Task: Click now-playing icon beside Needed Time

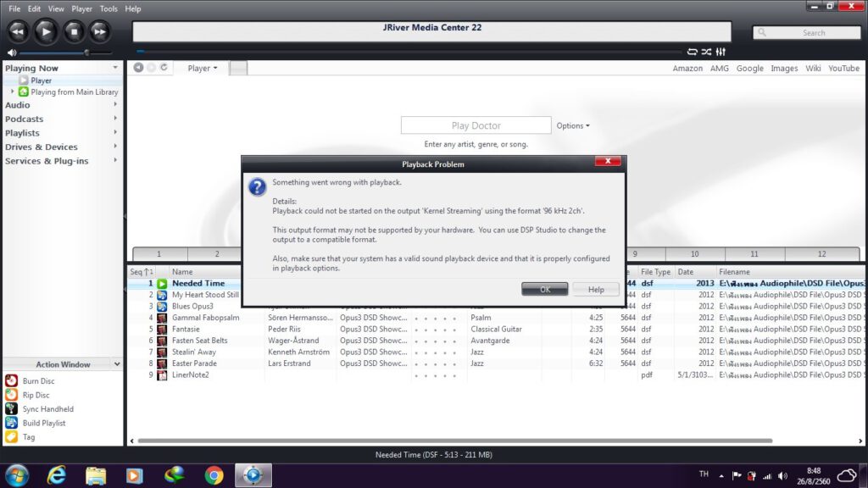Action: [x=162, y=283]
